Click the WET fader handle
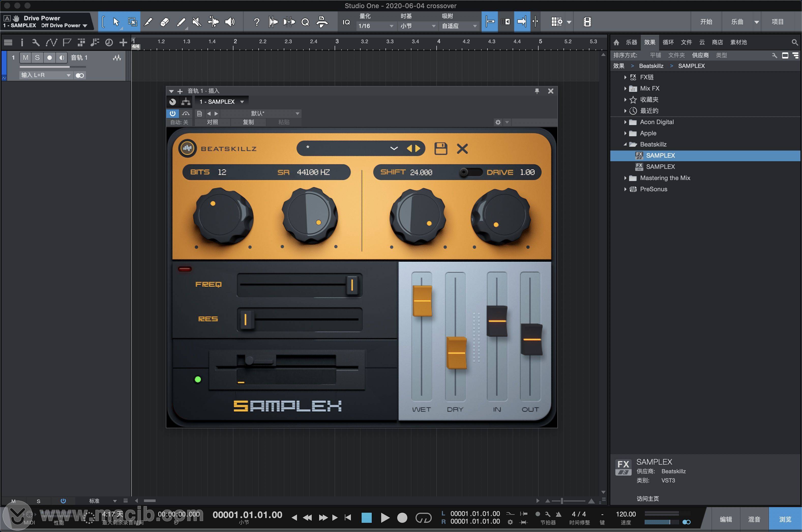Image resolution: width=802 pixels, height=532 pixels. [x=422, y=301]
